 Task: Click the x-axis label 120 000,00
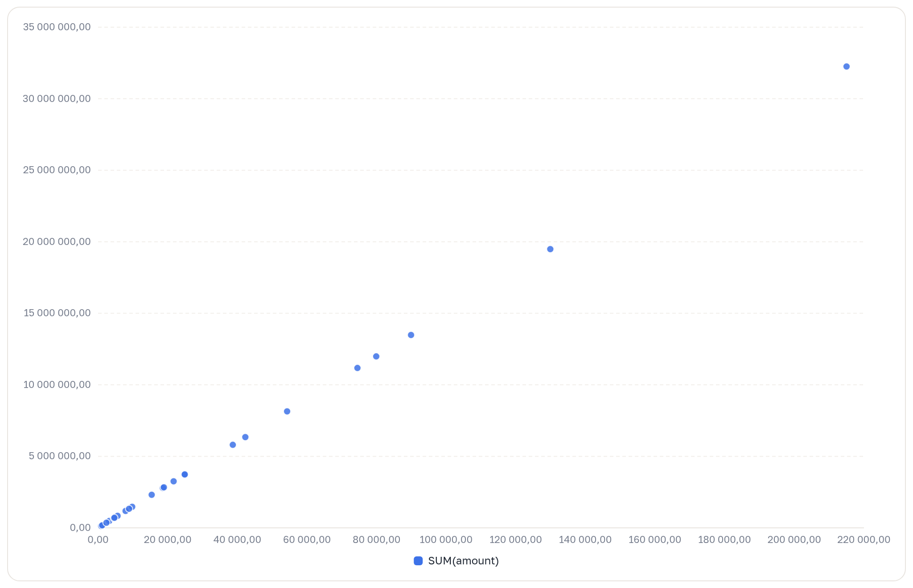click(515, 539)
